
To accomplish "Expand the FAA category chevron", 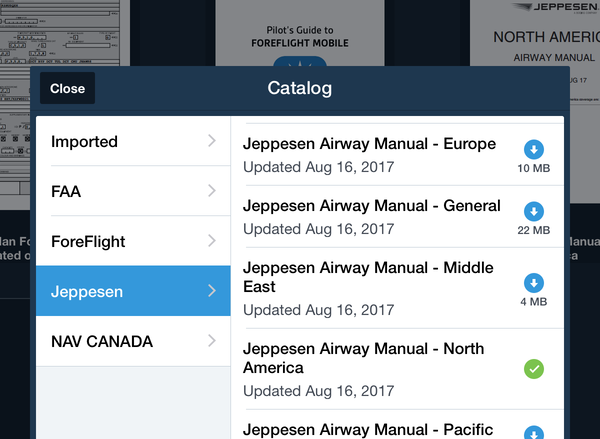I will click(212, 191).
